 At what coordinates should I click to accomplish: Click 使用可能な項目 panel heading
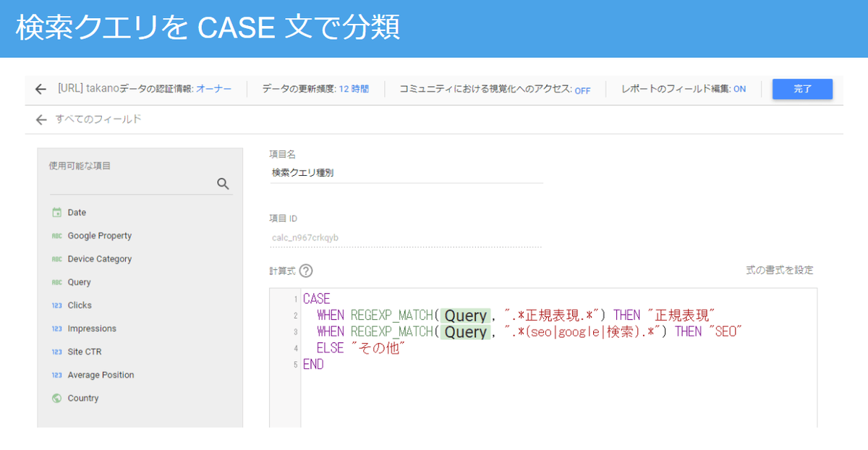80,166
